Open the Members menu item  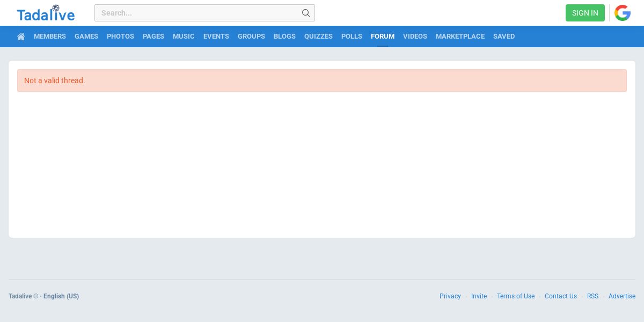pyautogui.click(x=50, y=36)
